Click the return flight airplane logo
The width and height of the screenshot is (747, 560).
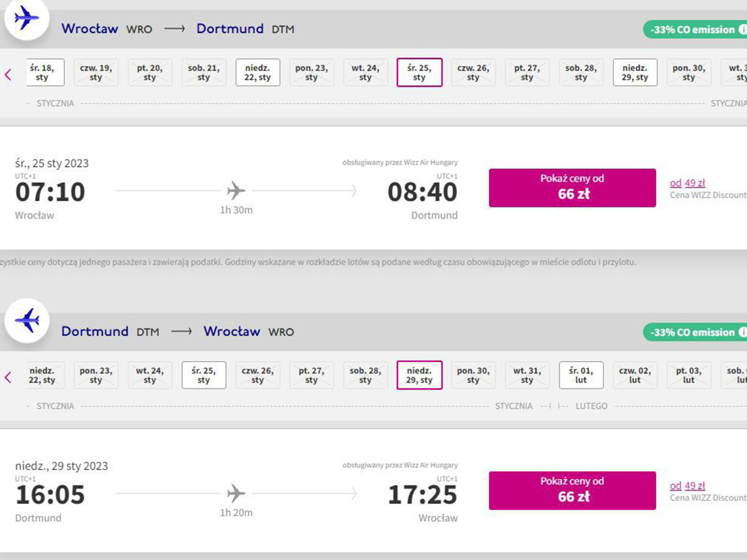(27, 320)
